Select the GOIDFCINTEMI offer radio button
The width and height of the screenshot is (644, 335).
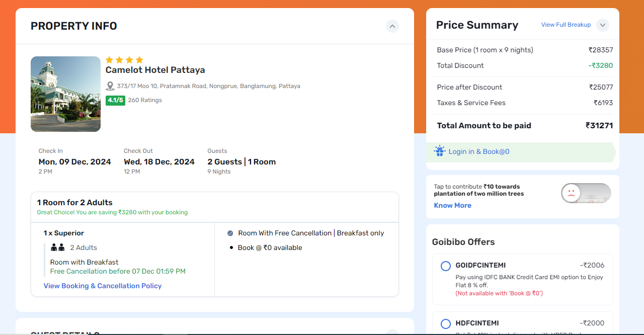445,266
